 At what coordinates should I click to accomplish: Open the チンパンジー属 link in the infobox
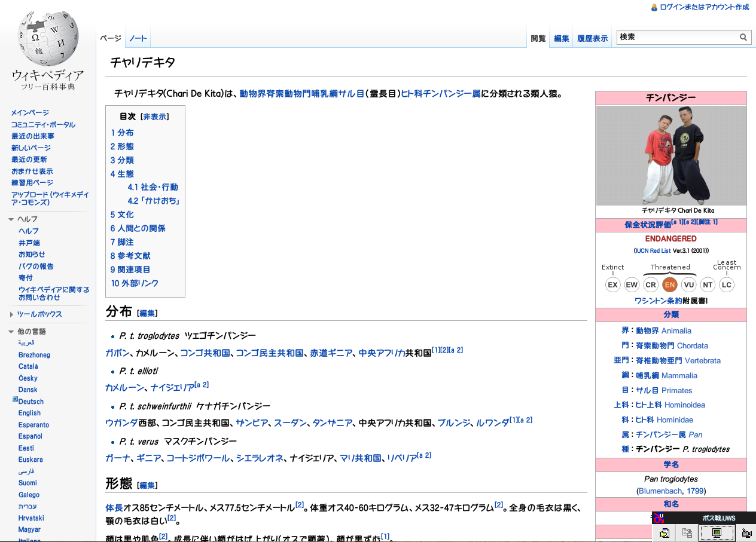pyautogui.click(x=660, y=435)
